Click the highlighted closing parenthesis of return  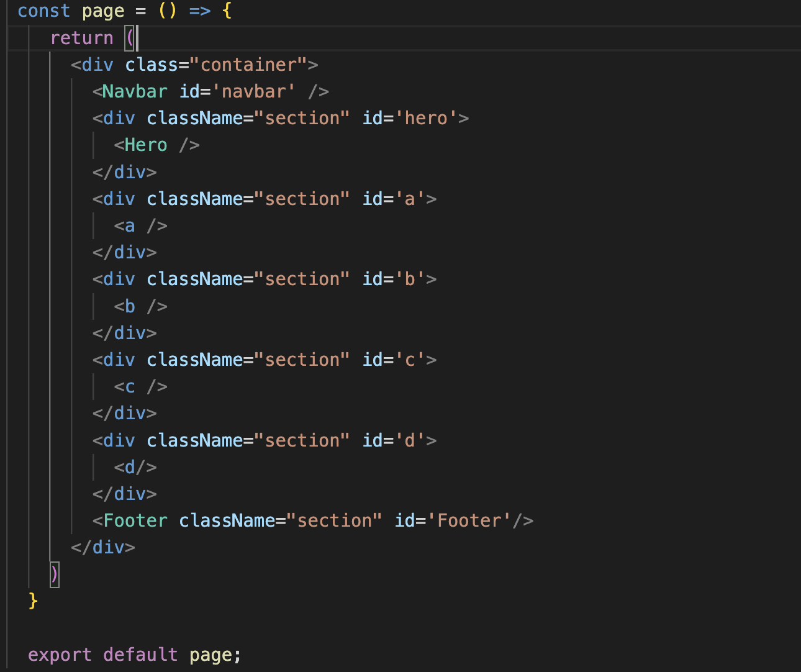55,574
